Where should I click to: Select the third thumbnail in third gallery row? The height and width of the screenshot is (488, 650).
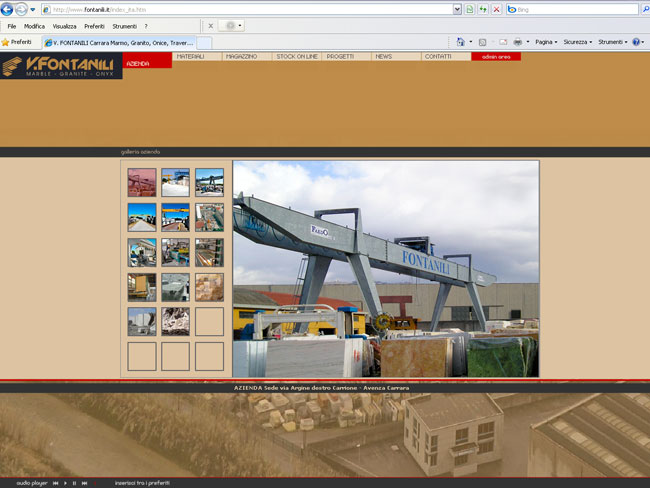209,252
